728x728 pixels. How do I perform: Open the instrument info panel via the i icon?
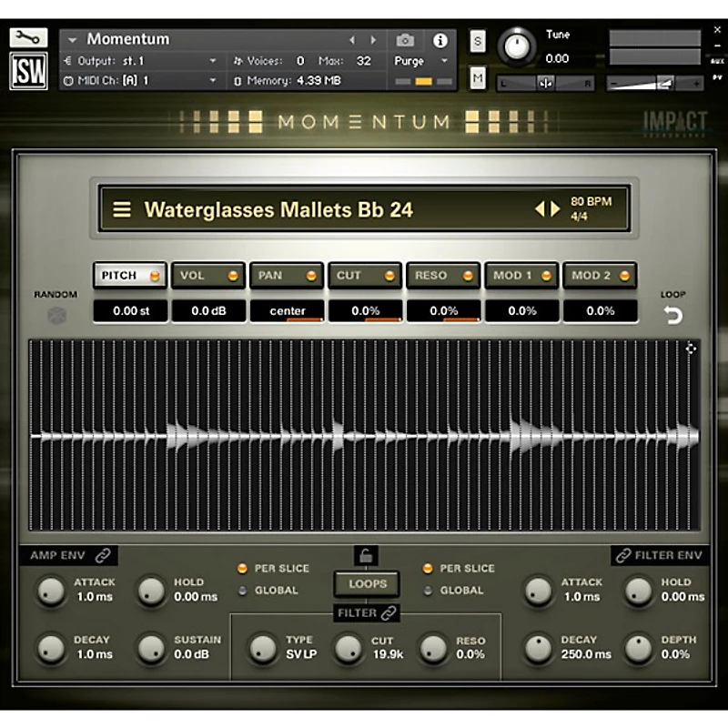441,41
